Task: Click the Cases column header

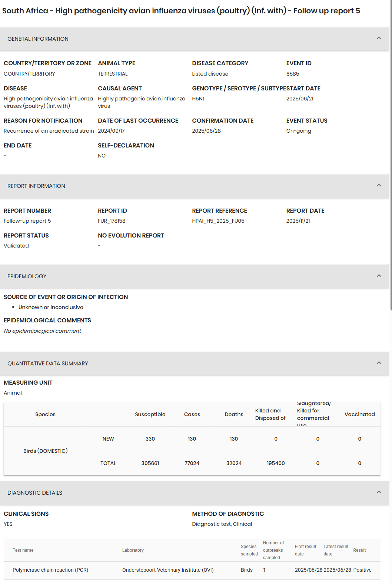Action: point(192,414)
